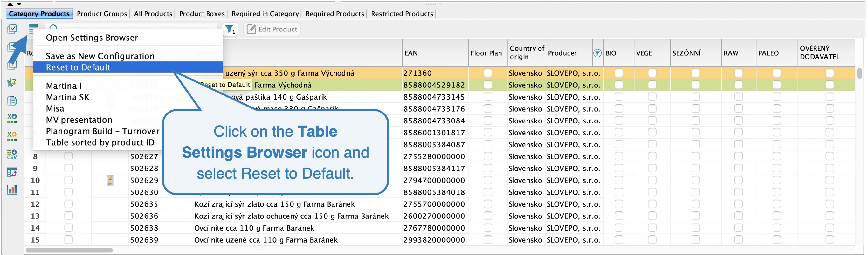
Task: Go to Required Products tab
Action: 334,14
